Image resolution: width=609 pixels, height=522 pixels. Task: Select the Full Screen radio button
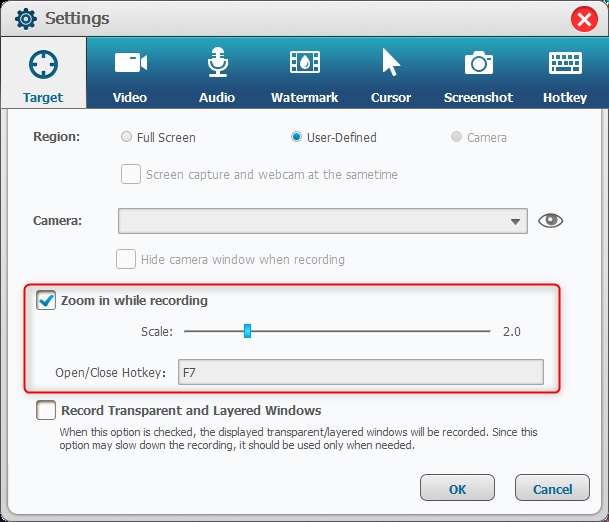click(x=126, y=137)
